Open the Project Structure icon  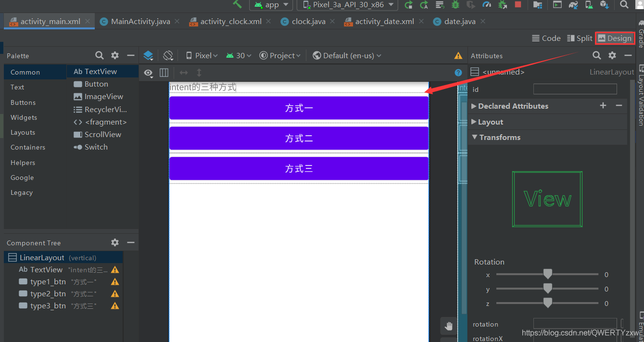[x=538, y=5]
